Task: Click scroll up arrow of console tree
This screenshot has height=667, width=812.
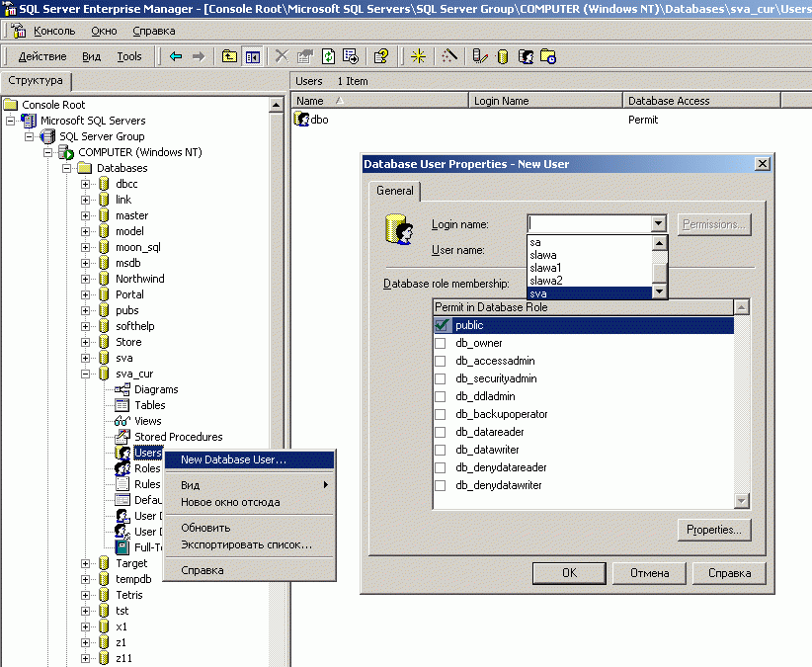Action: click(x=276, y=106)
